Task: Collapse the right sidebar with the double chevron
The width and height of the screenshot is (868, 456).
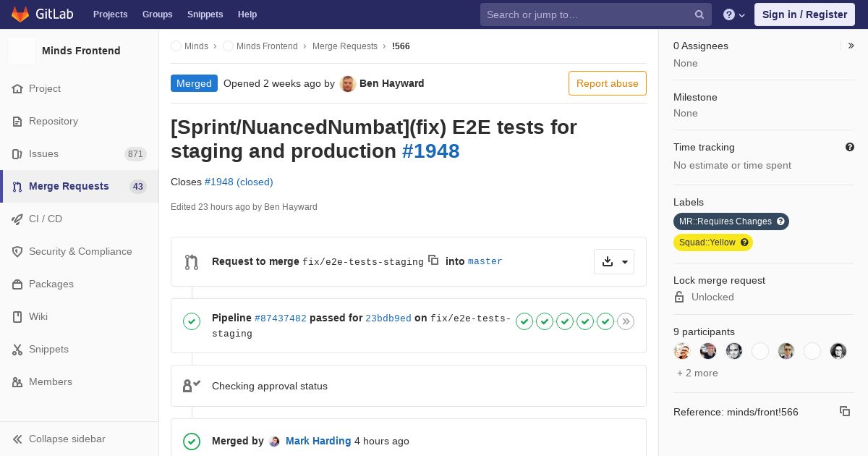Action: 851,46
